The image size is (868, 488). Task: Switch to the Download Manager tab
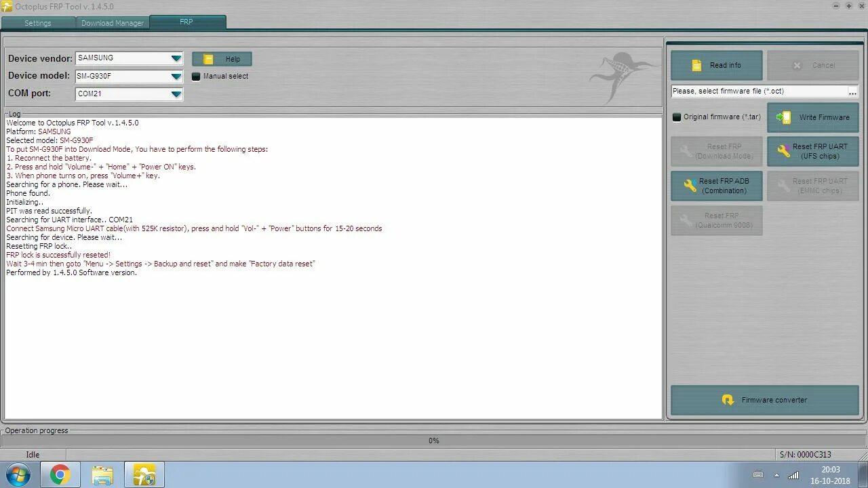(x=113, y=23)
